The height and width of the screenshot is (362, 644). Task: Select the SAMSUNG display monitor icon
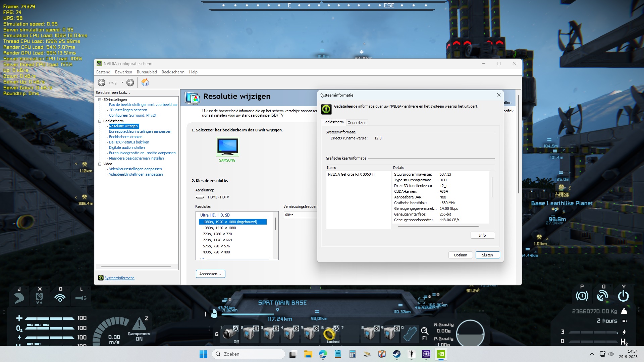(227, 147)
